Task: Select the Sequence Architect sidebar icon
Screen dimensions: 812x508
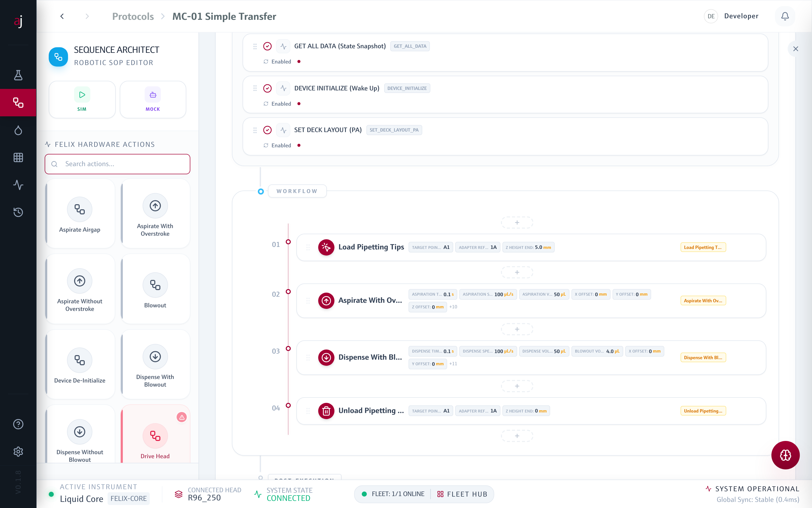Action: [x=18, y=102]
